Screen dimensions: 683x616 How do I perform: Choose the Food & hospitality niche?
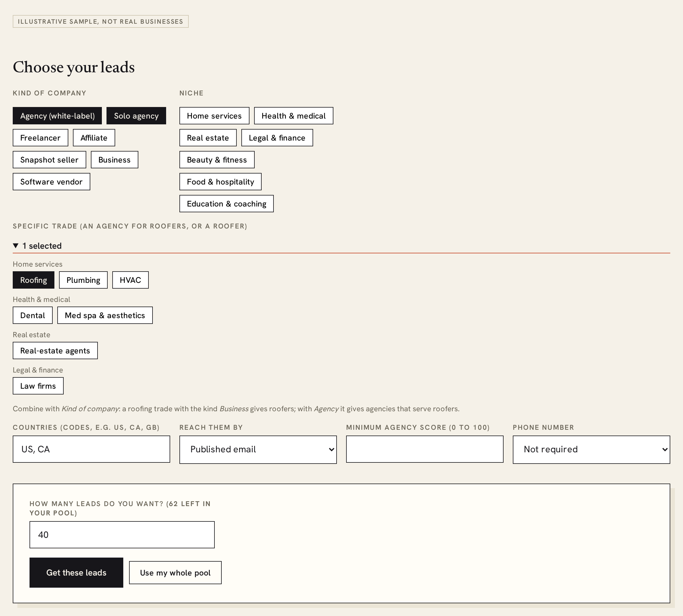tap(221, 182)
